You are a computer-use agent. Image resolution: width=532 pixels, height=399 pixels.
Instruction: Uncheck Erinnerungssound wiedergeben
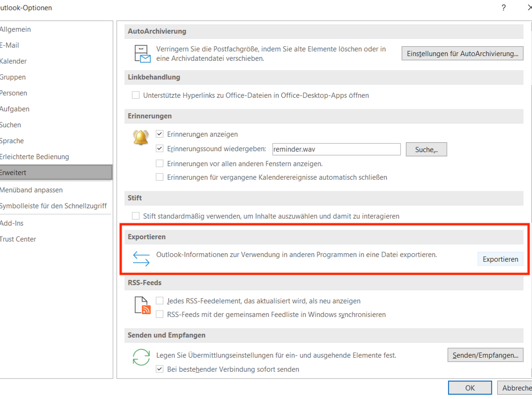tap(160, 149)
